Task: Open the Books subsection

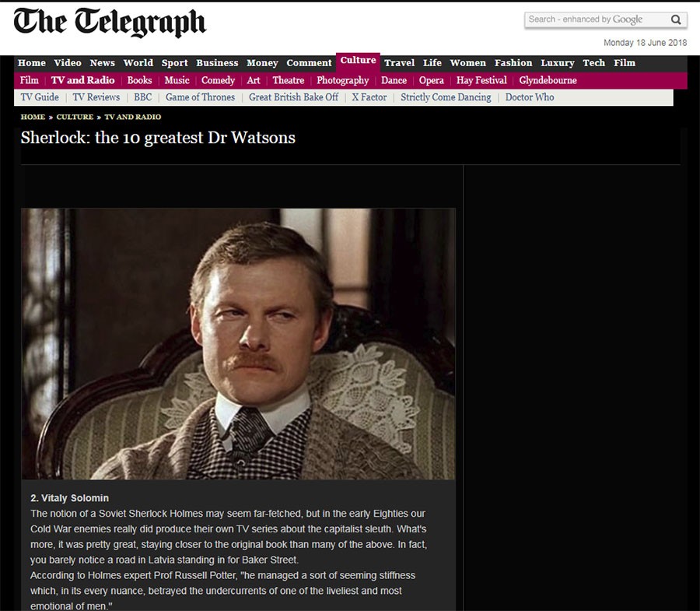Action: (x=139, y=80)
